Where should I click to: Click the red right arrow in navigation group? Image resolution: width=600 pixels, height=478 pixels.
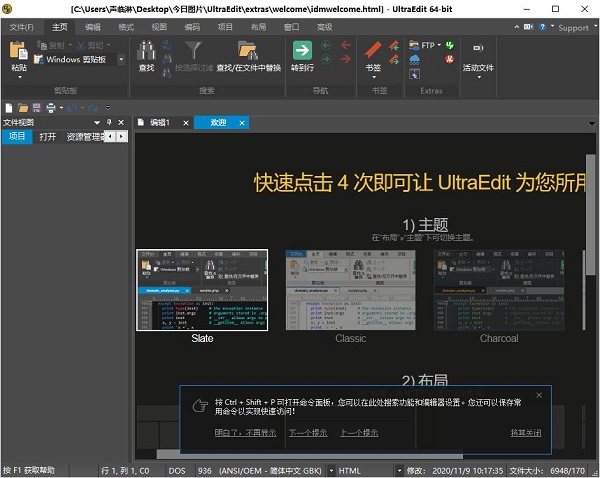pos(346,59)
